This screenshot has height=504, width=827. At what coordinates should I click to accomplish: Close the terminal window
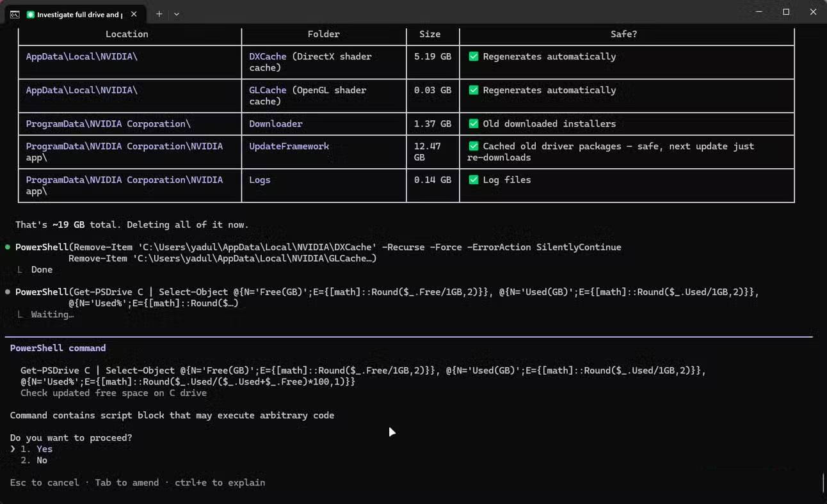[813, 12]
